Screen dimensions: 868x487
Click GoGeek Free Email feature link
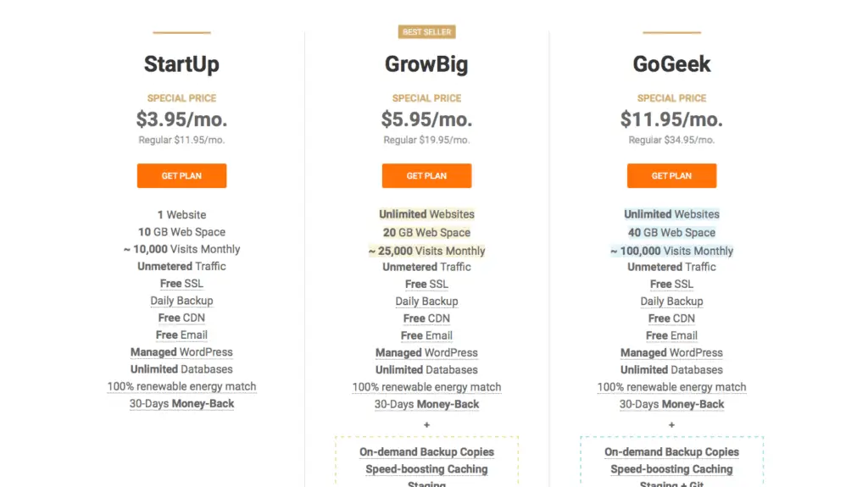pyautogui.click(x=671, y=335)
